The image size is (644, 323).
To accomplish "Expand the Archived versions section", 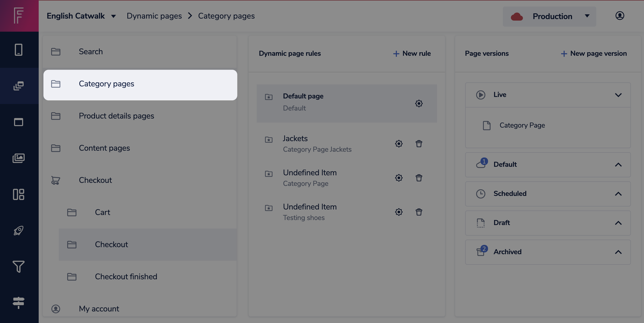I will (x=618, y=252).
